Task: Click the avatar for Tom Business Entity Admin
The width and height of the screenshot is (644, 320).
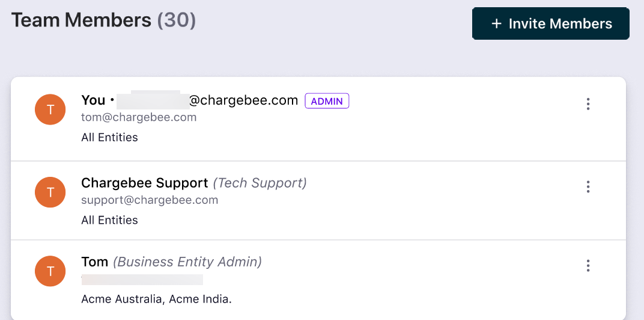Action: pyautogui.click(x=50, y=271)
